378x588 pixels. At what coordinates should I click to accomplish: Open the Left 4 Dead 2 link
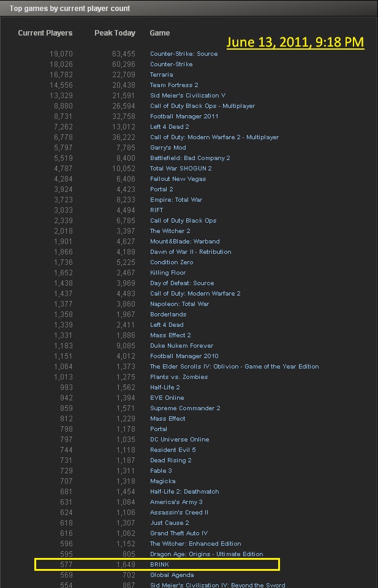click(x=169, y=127)
